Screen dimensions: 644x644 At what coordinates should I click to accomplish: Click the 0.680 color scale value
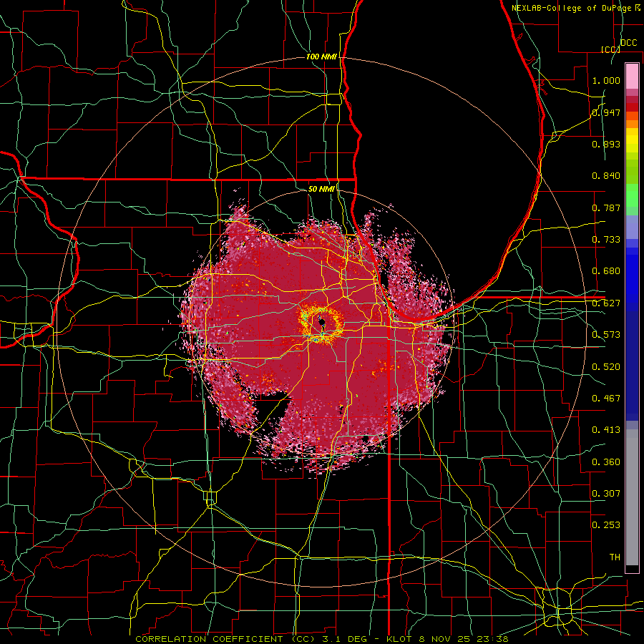click(606, 271)
